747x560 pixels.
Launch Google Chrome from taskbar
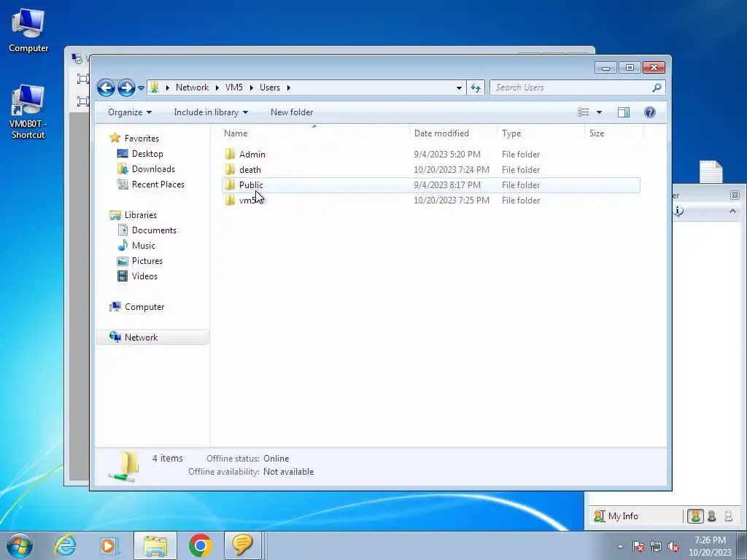200,545
